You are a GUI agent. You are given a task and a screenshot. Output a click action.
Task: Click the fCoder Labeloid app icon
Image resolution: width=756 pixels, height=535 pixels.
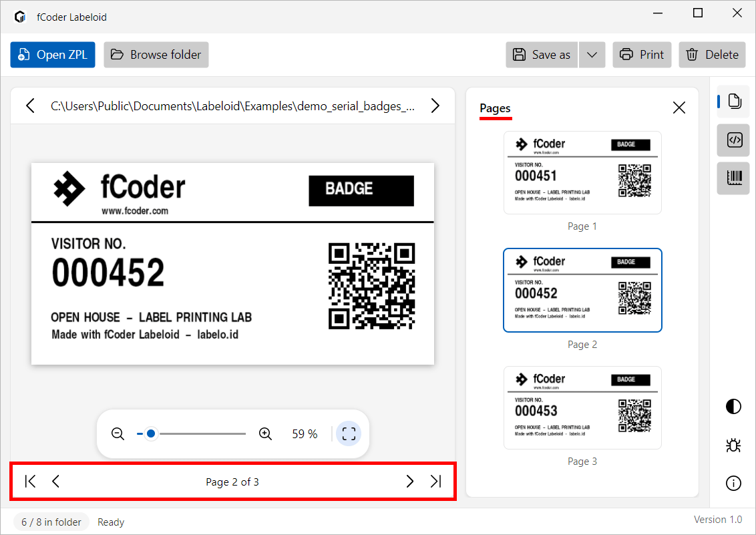20,17
